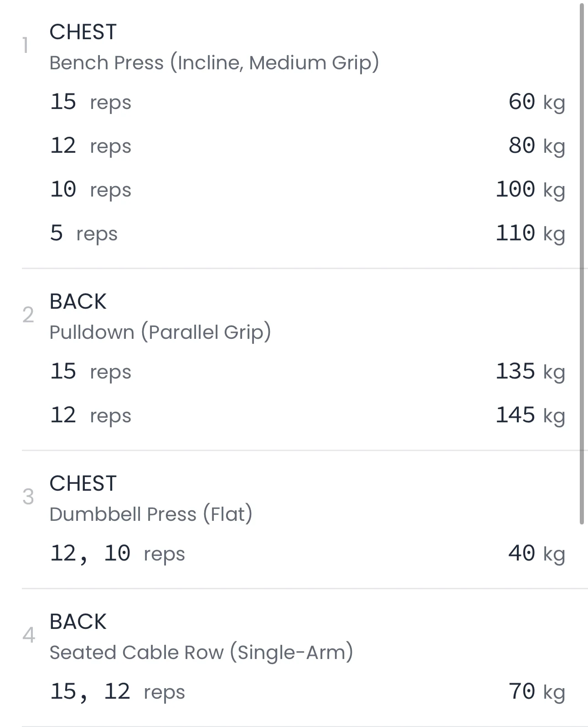The image size is (588, 727).
Task: Select the 12 reps 145 kg set
Action: pyautogui.click(x=307, y=415)
